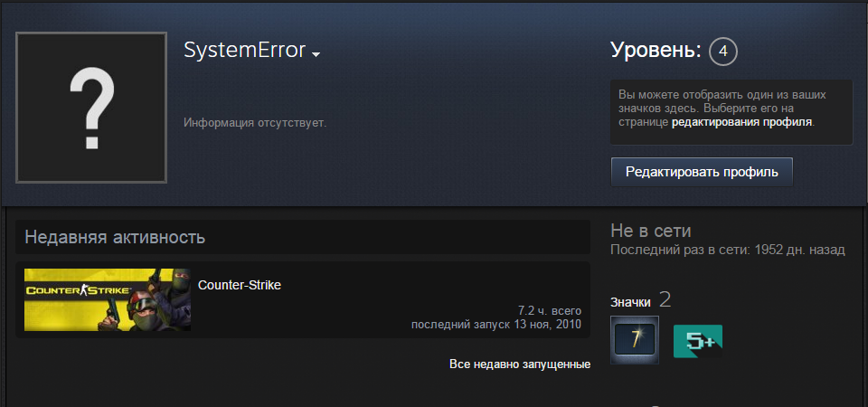Click the question mark profile avatar
868x407 pixels.
click(91, 108)
